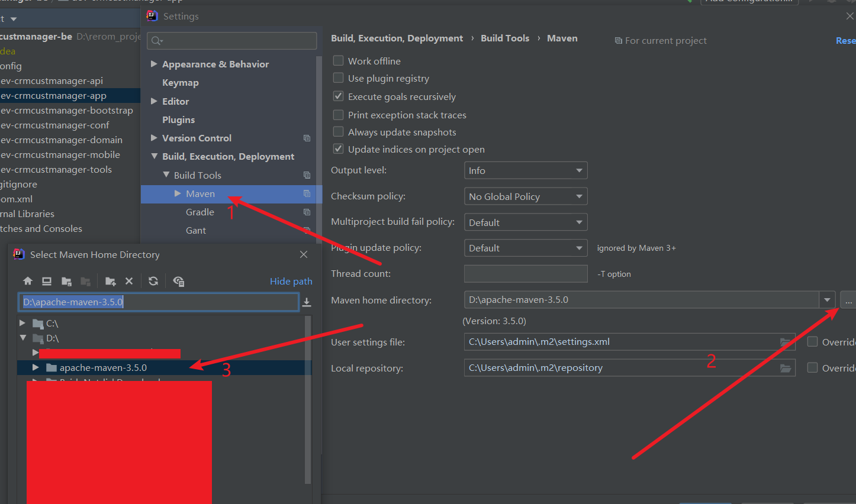Open Checksum policy dropdown
This screenshot has width=856, height=504.
click(x=526, y=196)
